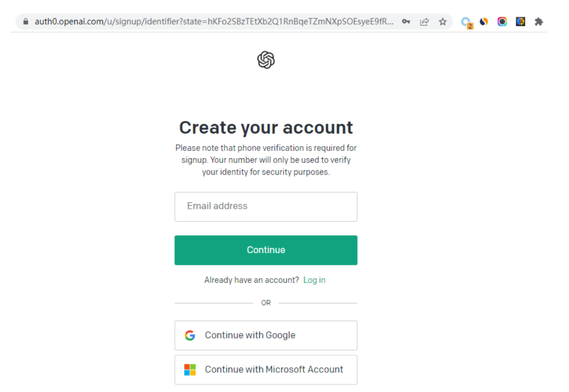The height and width of the screenshot is (392, 569).
Task: Click the orange and navy swirl extension
Action: [484, 21]
